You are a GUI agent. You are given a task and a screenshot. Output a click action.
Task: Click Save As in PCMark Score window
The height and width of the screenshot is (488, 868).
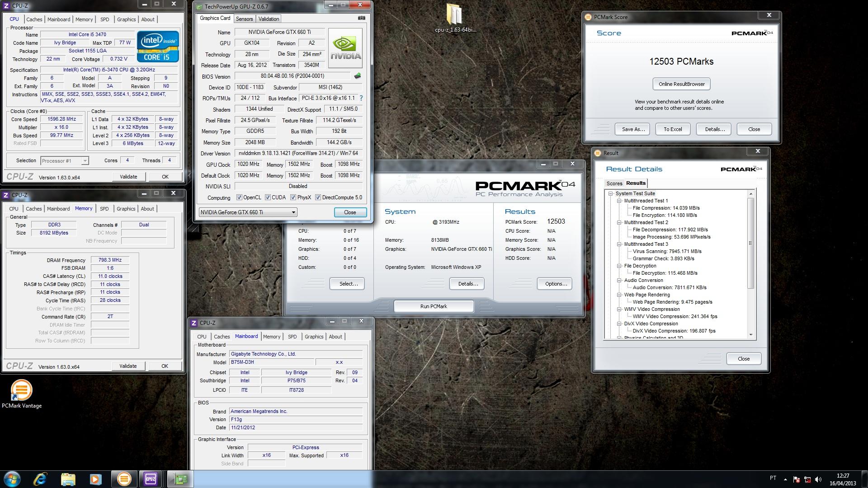tap(632, 129)
